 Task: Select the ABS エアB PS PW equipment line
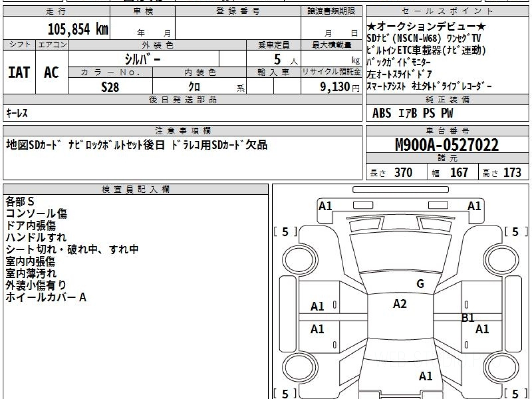click(413, 113)
